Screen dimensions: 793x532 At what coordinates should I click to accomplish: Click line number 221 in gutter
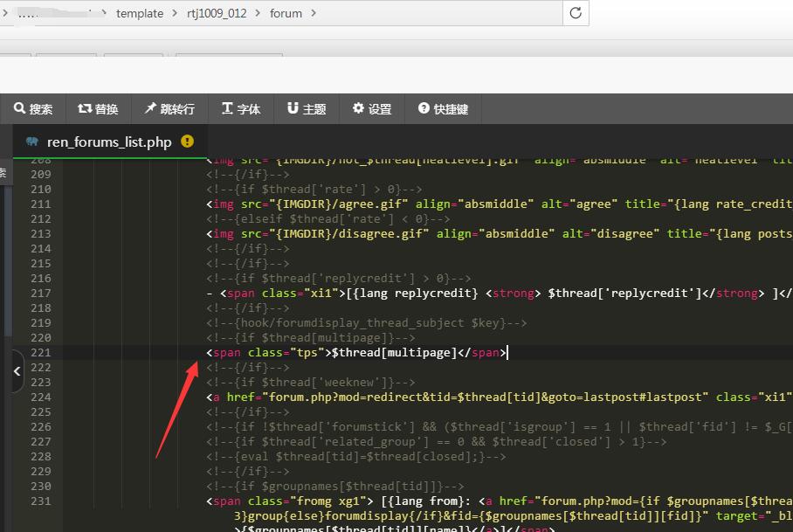[x=41, y=352]
